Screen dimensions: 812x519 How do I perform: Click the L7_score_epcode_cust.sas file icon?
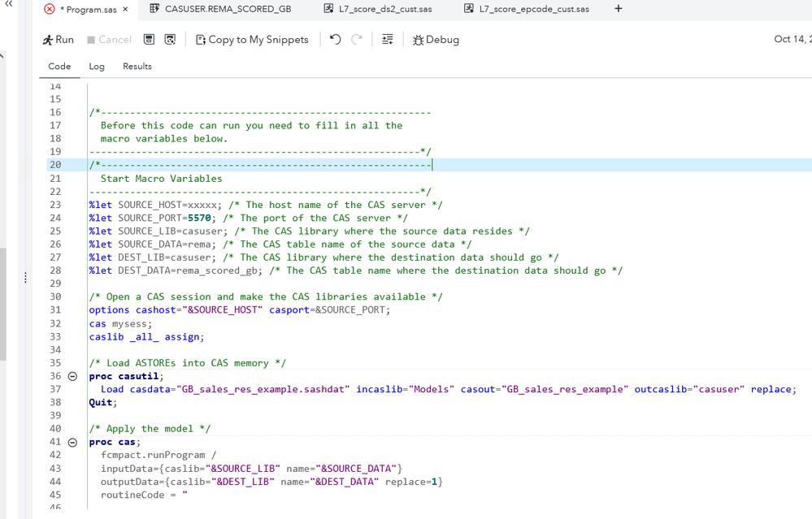point(468,9)
